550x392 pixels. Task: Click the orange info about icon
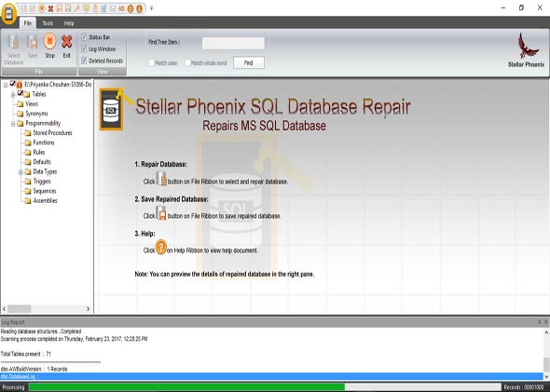click(139, 8)
